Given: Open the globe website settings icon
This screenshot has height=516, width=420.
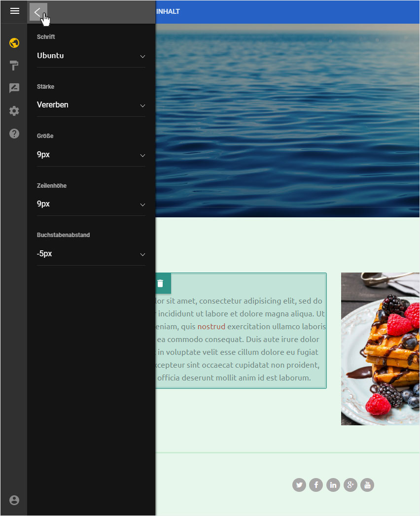Looking at the screenshot, I should [x=14, y=43].
